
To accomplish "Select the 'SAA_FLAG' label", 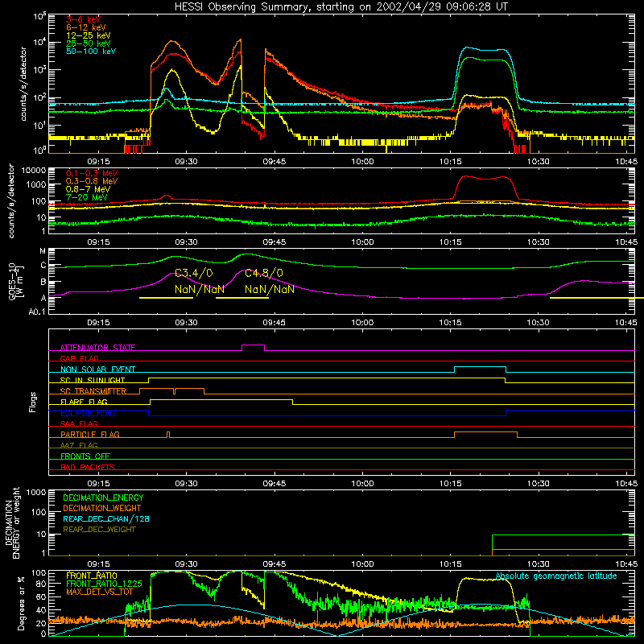I will point(79,423).
